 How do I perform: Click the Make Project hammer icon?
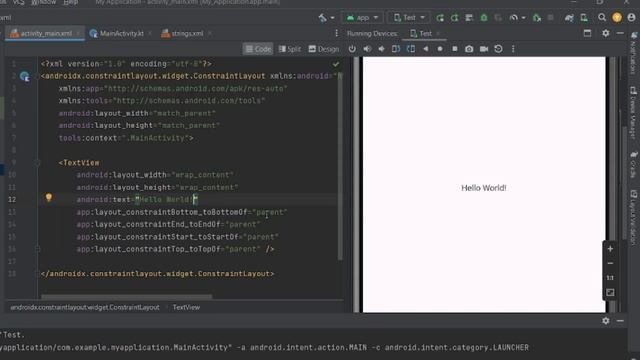tap(322, 18)
